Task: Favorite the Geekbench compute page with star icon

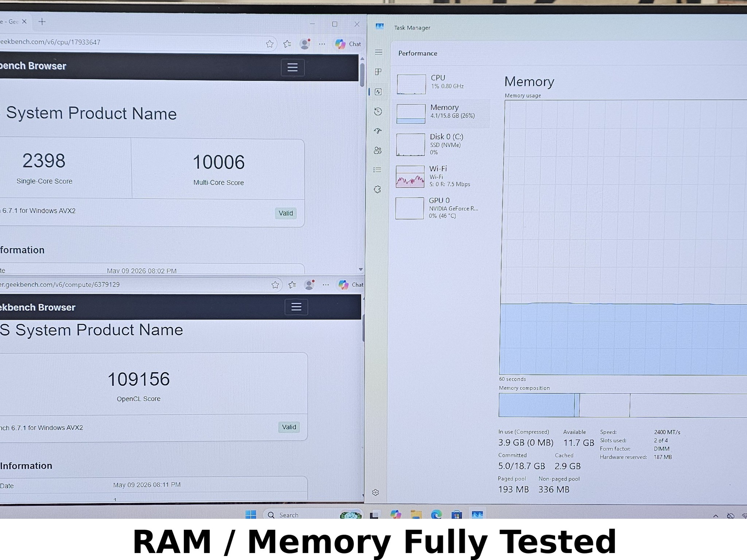Action: tap(275, 285)
